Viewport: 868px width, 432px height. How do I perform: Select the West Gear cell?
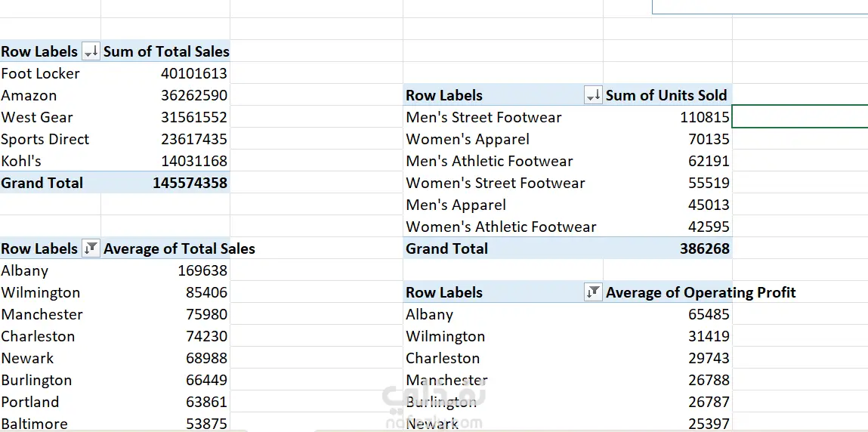coord(37,117)
